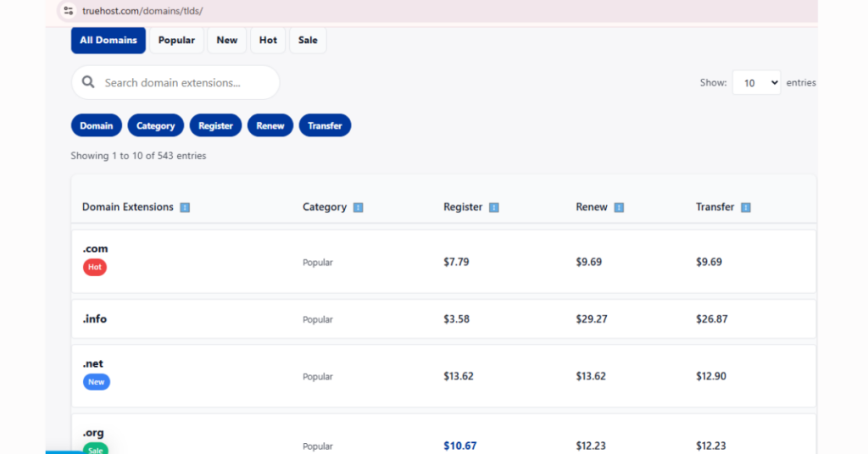The height and width of the screenshot is (454, 868).
Task: Click .net register price $13.62
Action: click(x=459, y=376)
